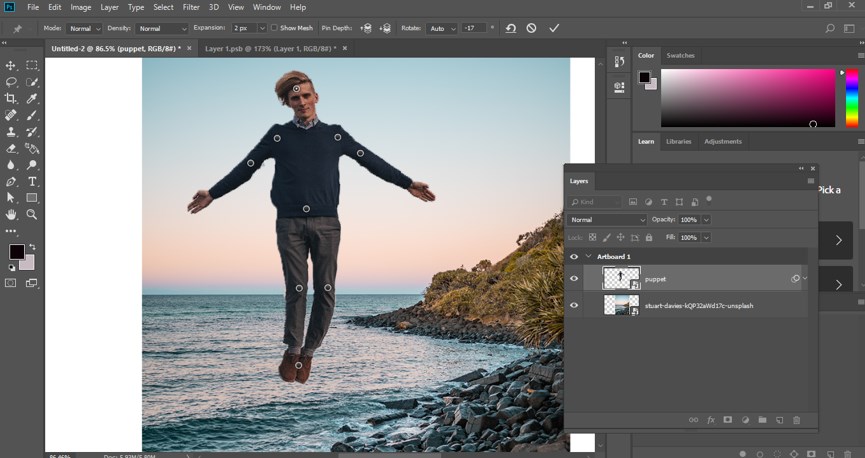The height and width of the screenshot is (458, 865).
Task: Collapse the Artboard 1 group
Action: click(x=588, y=257)
